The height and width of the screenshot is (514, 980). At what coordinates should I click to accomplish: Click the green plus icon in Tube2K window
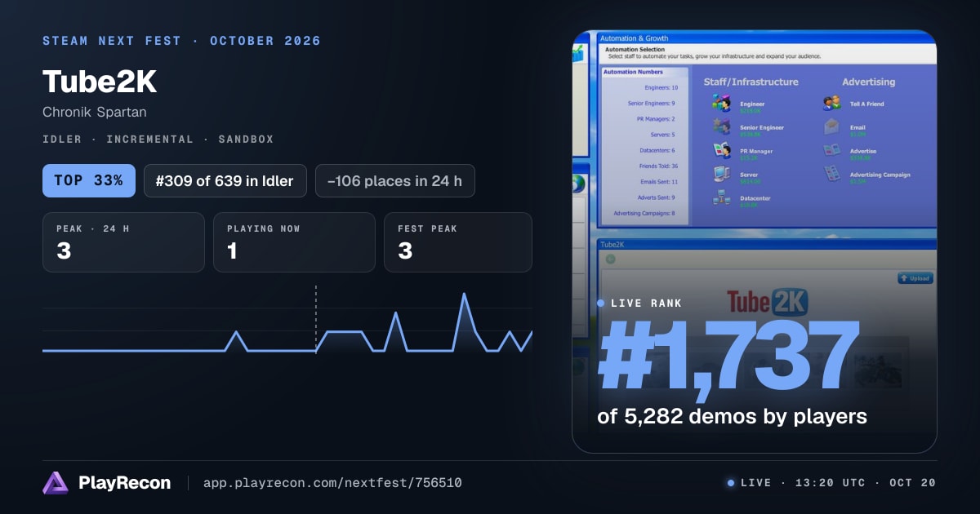click(x=610, y=259)
